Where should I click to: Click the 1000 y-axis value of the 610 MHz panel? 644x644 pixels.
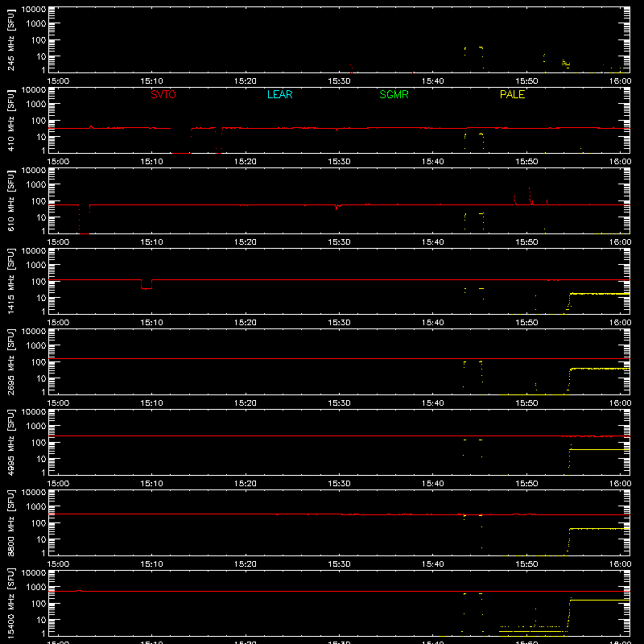tap(36, 185)
